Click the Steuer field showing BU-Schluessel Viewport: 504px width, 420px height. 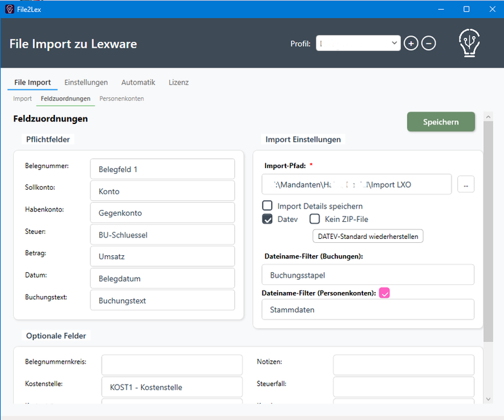162,234
